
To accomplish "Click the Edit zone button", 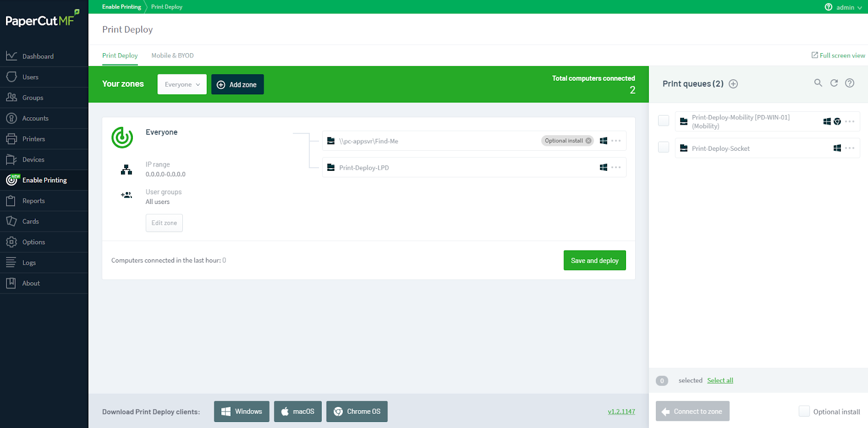I will pyautogui.click(x=164, y=223).
